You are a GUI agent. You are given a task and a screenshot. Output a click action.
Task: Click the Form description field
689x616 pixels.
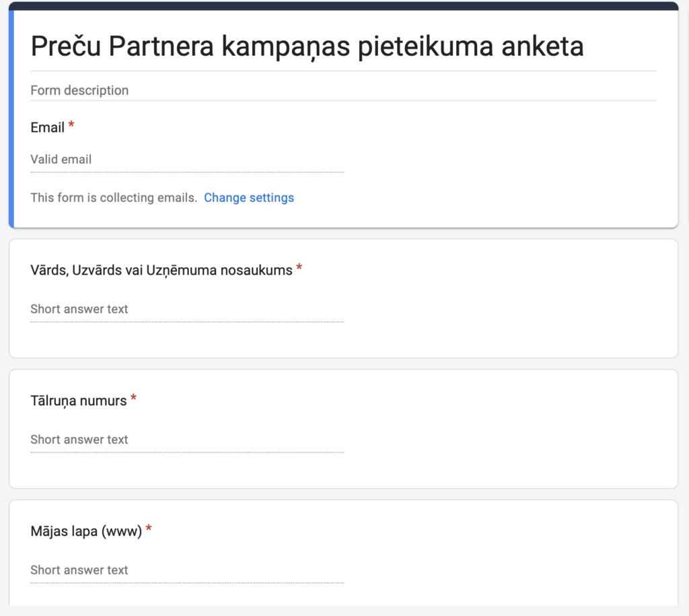[79, 90]
